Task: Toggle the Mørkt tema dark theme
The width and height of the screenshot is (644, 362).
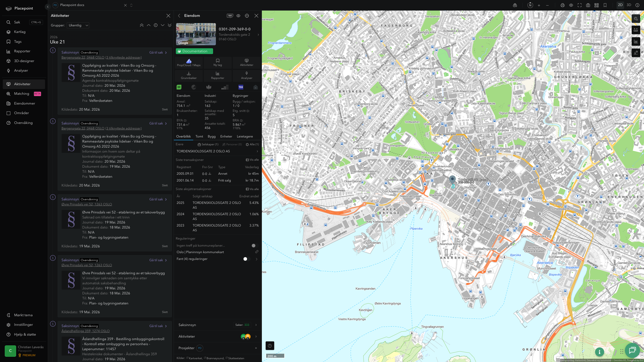Action: point(24,315)
